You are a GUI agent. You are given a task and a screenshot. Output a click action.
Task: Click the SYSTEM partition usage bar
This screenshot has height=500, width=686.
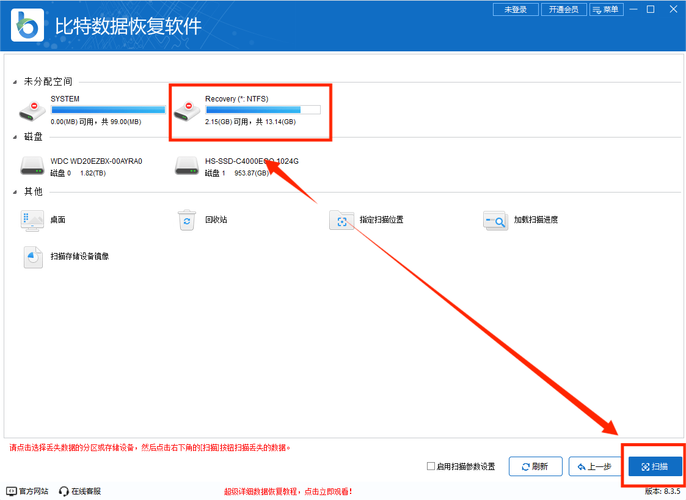click(108, 110)
